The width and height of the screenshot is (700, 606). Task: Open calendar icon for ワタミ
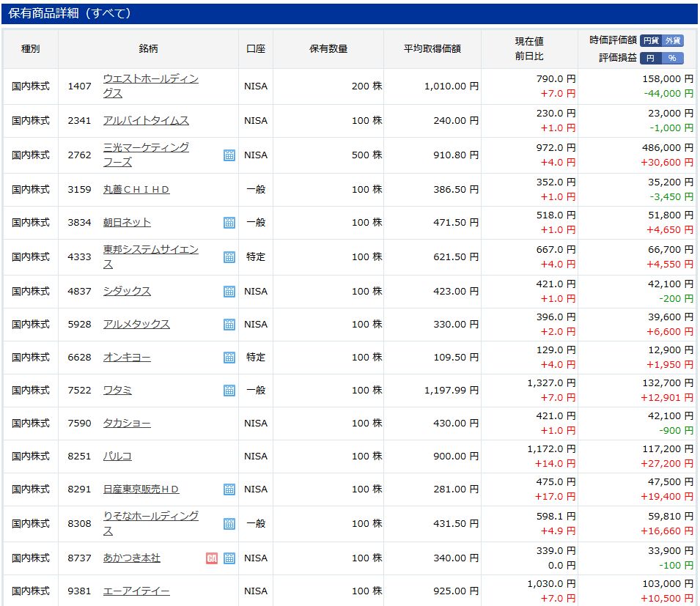[x=229, y=391]
